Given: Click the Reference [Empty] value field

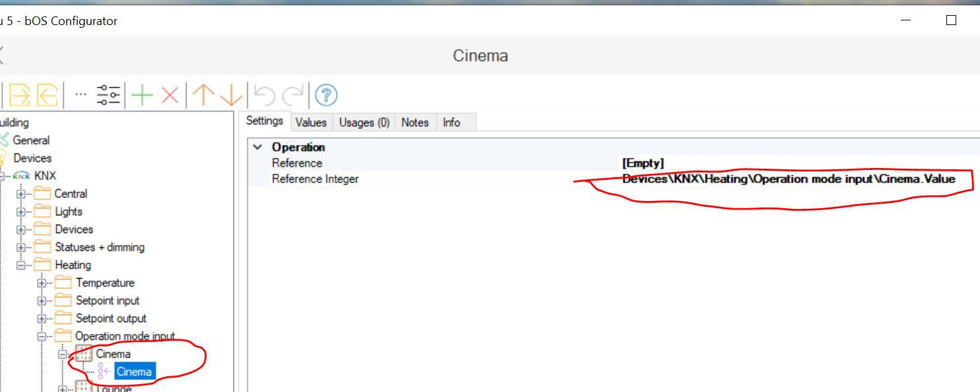Looking at the screenshot, I should click(643, 163).
